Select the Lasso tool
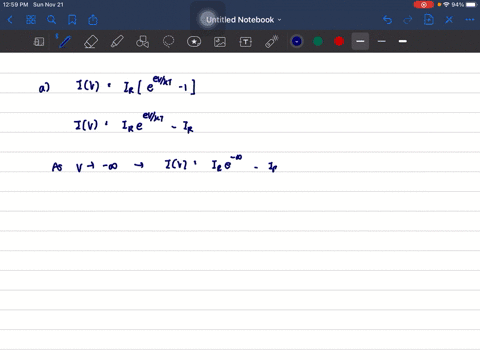Viewport: 480px width, 360px height. pyautogui.click(x=168, y=42)
